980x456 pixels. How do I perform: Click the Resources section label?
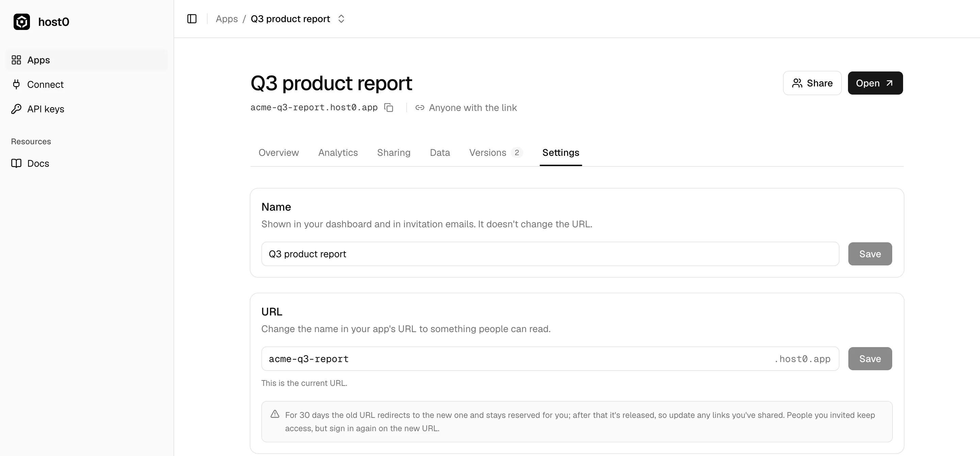31,142
